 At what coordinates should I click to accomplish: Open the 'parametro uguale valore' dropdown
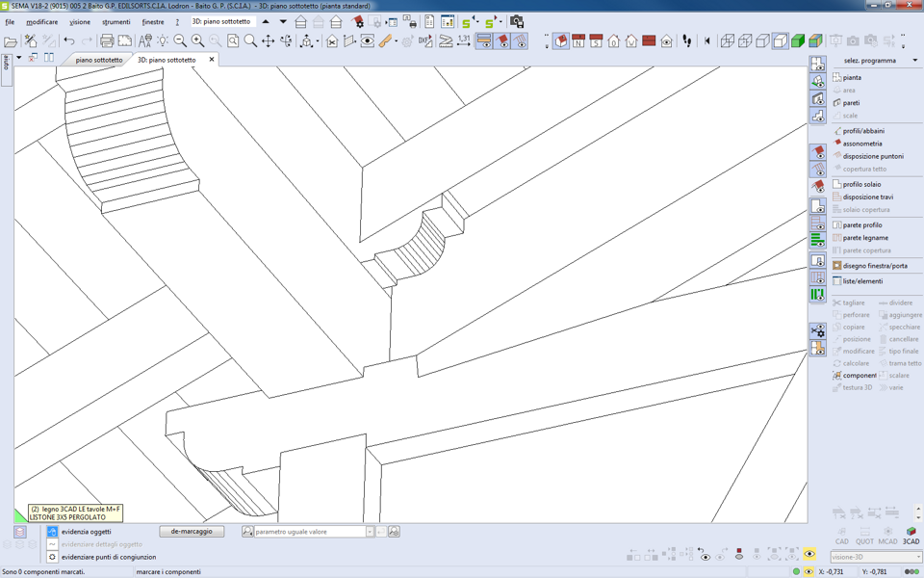point(369,532)
